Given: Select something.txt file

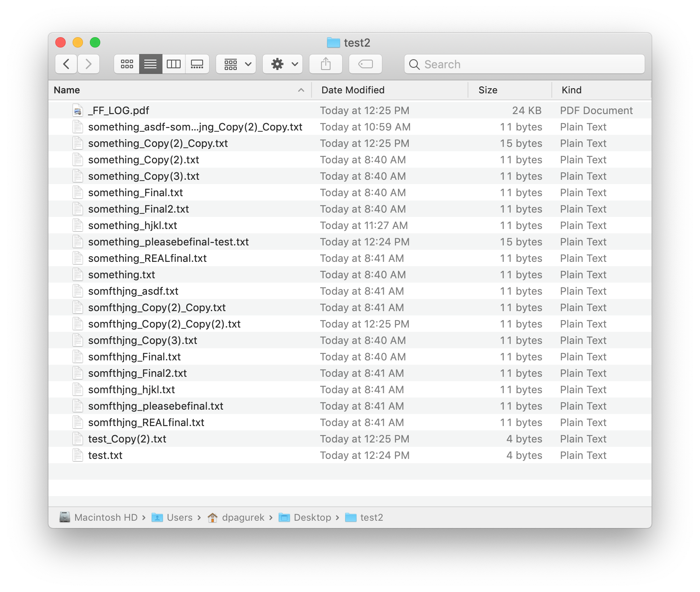Looking at the screenshot, I should 121,275.
